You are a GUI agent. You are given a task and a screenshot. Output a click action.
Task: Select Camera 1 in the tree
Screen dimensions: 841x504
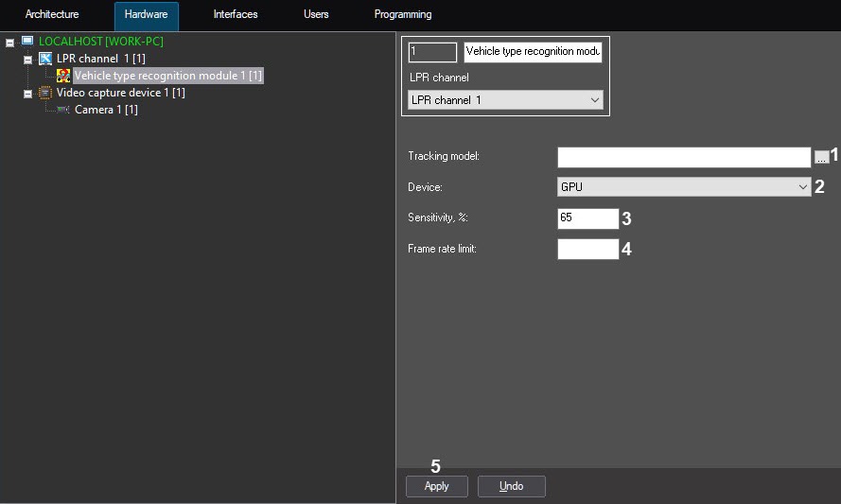pyautogui.click(x=106, y=110)
